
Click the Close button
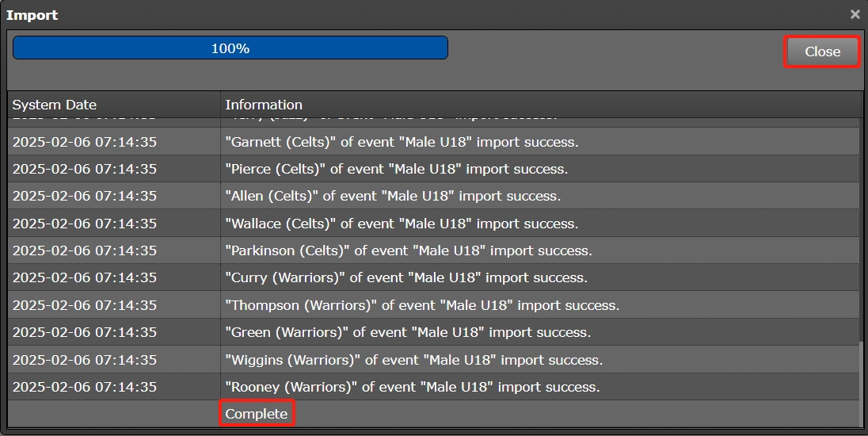click(x=822, y=52)
